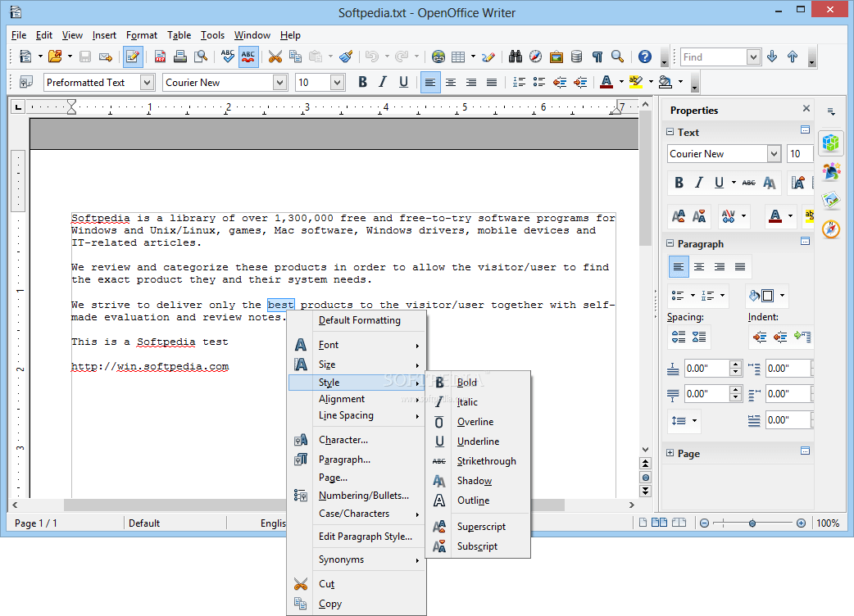Click Default Formatting in context menu
This screenshot has width=854, height=616.
(x=357, y=320)
